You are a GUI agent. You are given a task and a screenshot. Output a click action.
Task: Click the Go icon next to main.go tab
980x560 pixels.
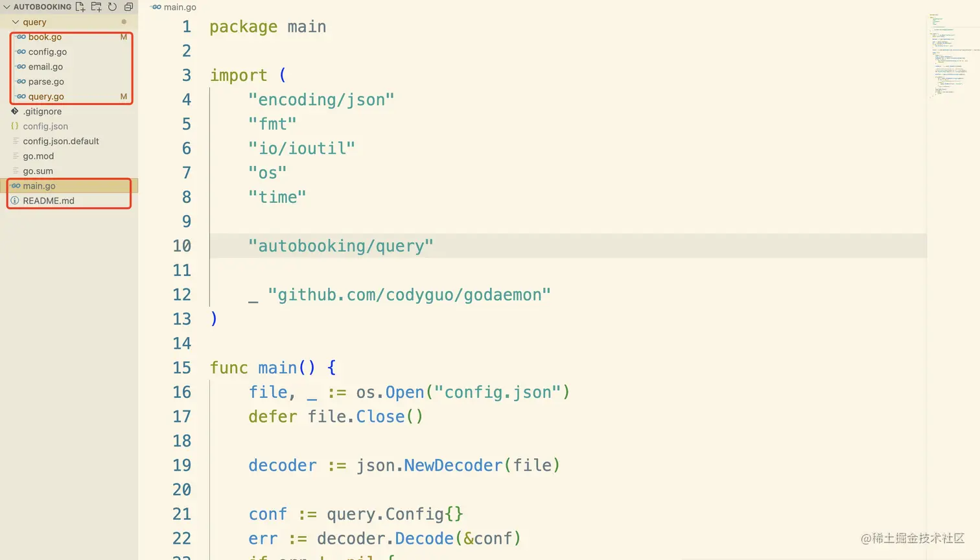click(x=156, y=7)
